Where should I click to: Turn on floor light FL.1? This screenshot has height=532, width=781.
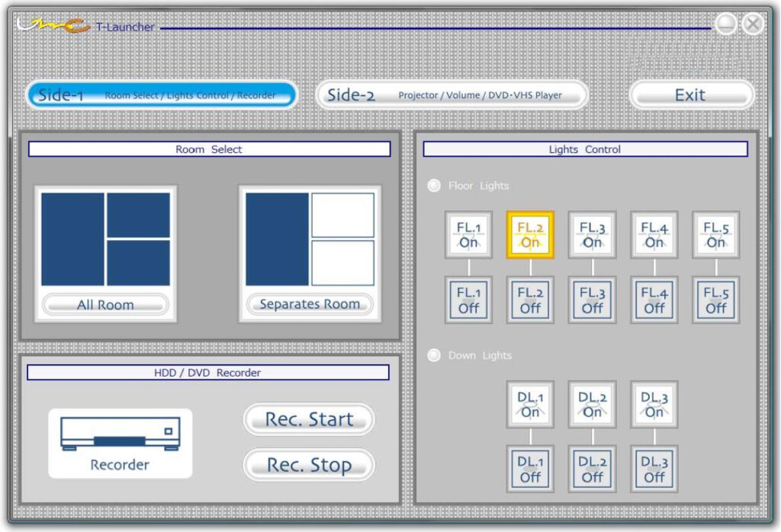pyautogui.click(x=468, y=235)
